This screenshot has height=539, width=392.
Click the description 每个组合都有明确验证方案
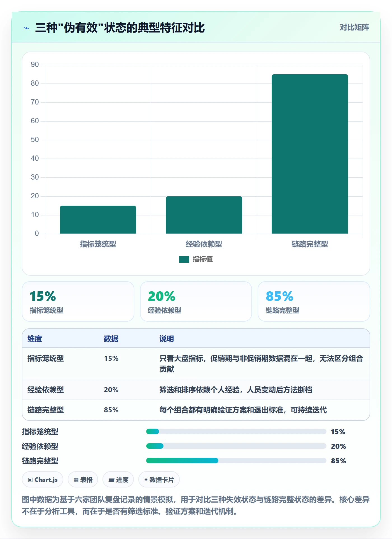(x=243, y=410)
